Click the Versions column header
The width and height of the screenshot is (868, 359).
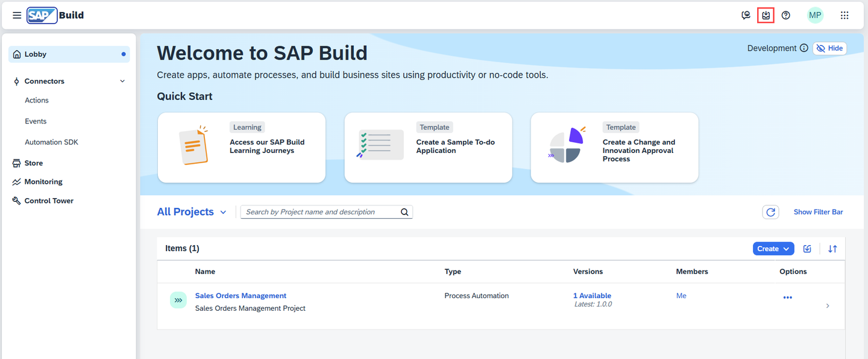click(x=588, y=272)
